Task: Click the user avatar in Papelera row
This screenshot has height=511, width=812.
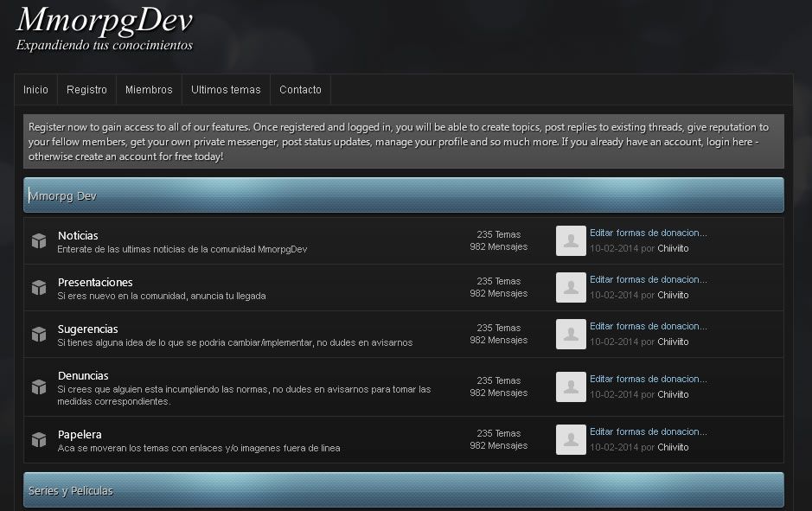Action: coord(571,440)
